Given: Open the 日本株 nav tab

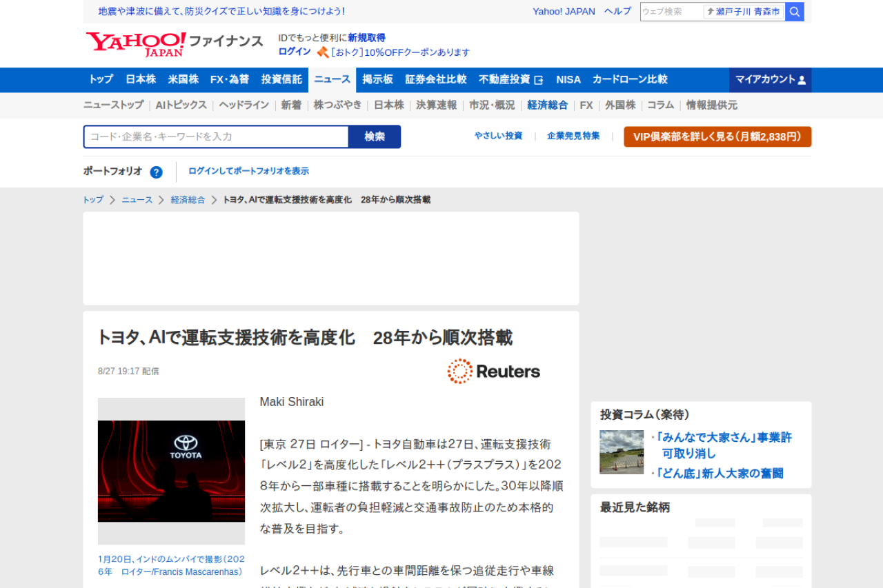Looking at the screenshot, I should pos(141,79).
